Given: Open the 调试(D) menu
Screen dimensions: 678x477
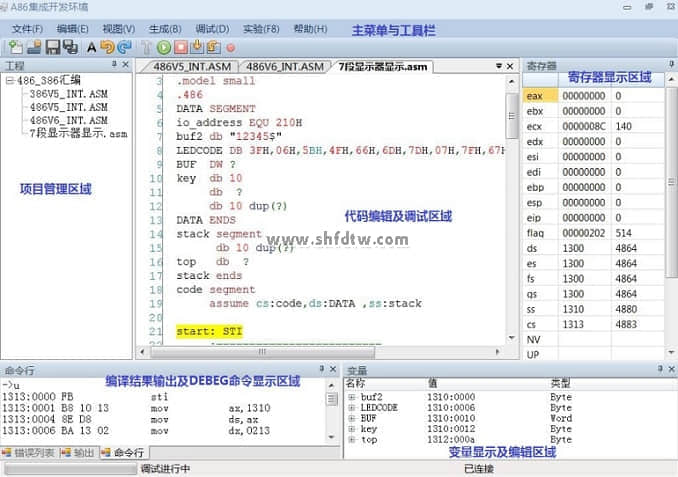Looking at the screenshot, I should 210,29.
